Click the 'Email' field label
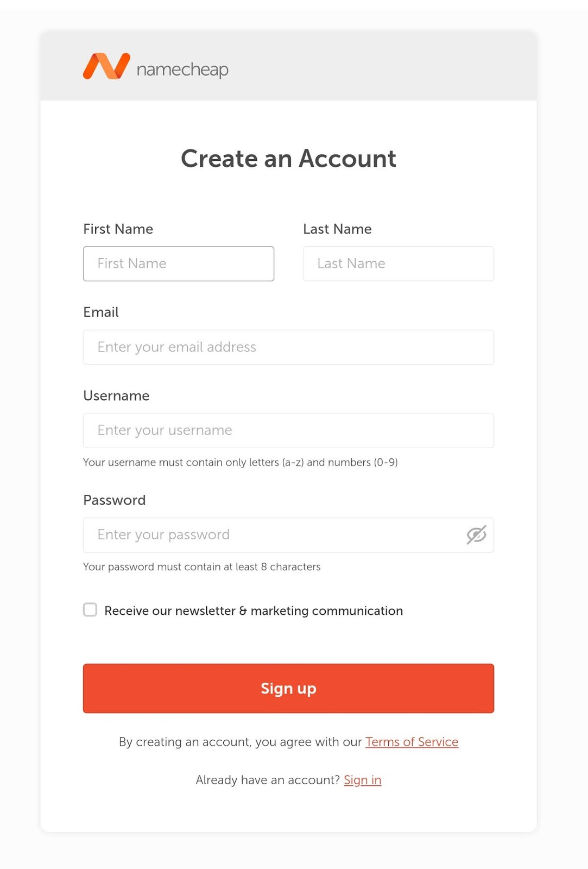588x869 pixels. point(101,312)
